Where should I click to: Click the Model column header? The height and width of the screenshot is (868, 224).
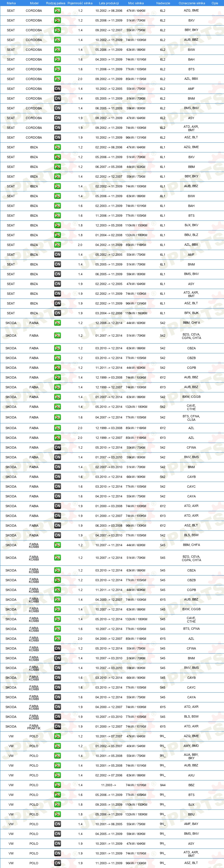(34, 3)
